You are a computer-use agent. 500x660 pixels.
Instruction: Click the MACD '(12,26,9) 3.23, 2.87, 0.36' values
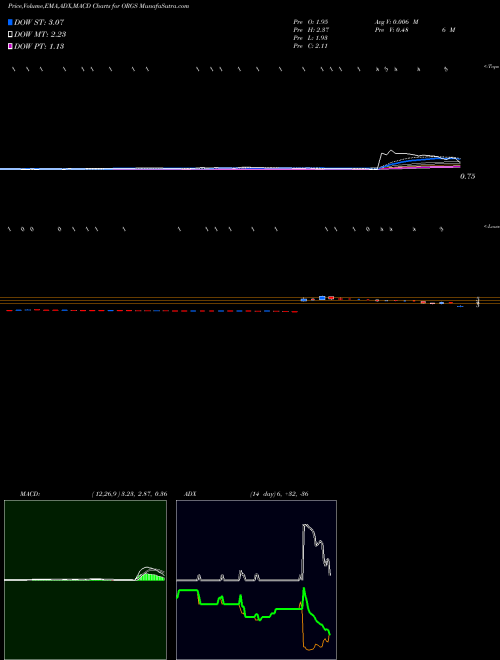[x=129, y=494]
